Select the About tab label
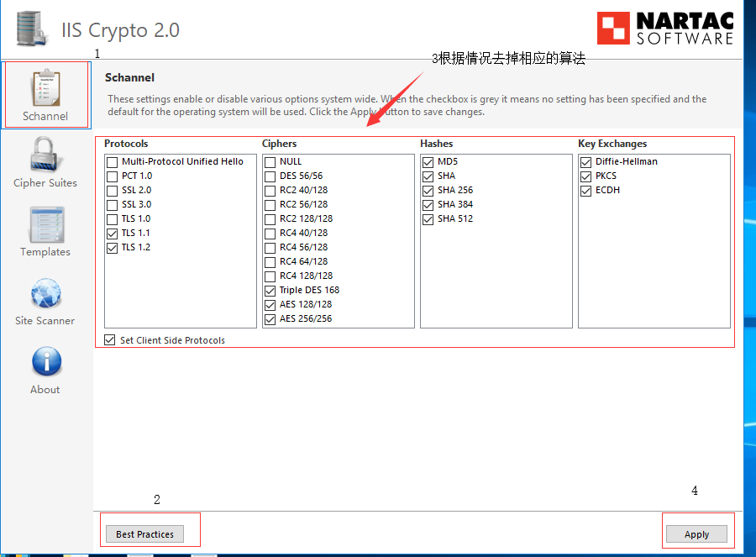 pos(45,390)
